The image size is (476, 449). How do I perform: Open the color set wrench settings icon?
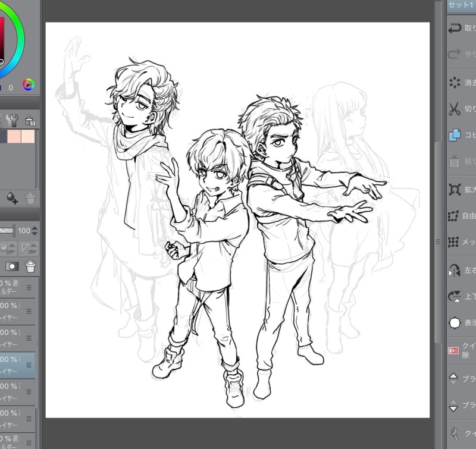tap(12, 120)
